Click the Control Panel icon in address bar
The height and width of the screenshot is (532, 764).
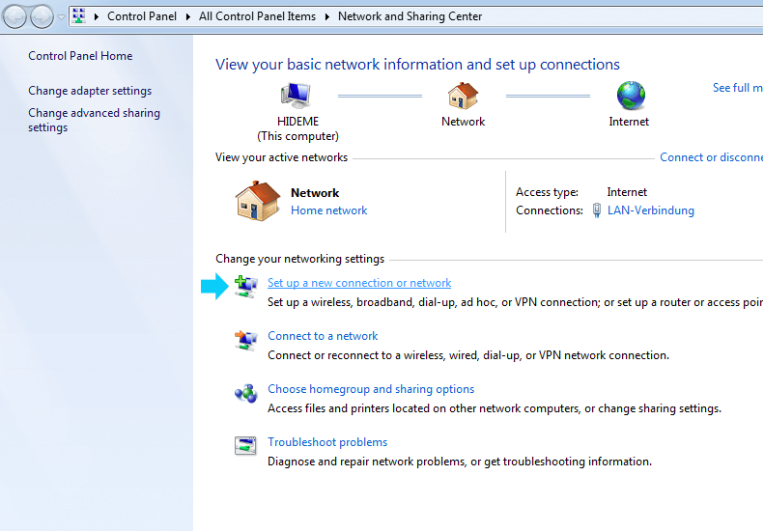tap(79, 16)
